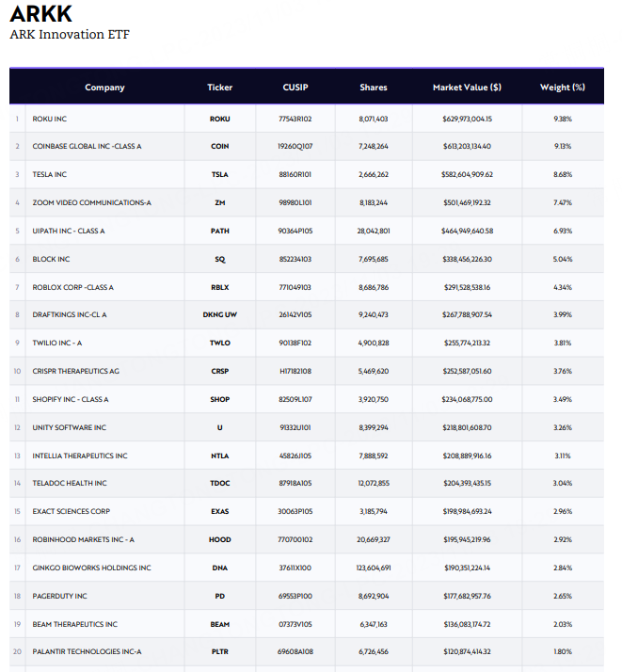Click the 1.80% weight value

563,652
